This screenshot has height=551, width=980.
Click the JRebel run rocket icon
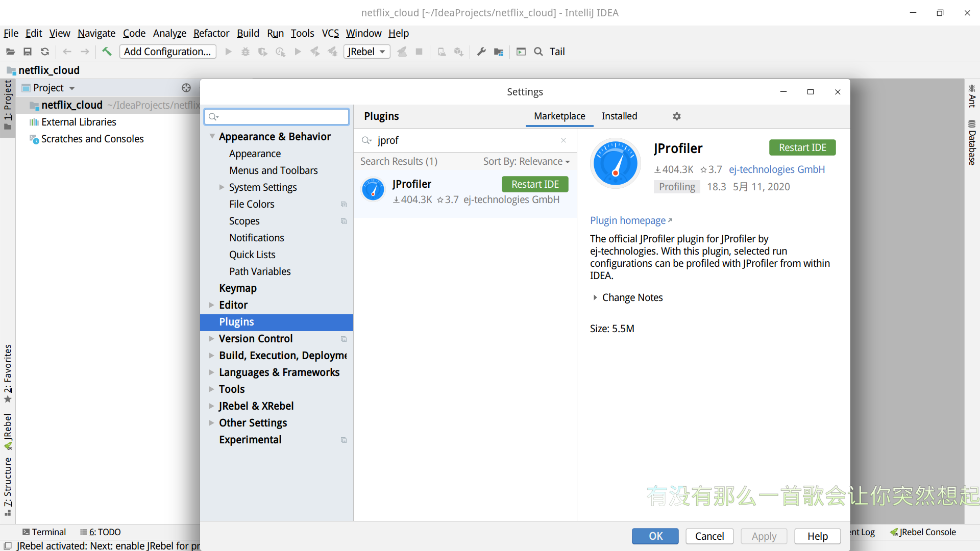[315, 52]
